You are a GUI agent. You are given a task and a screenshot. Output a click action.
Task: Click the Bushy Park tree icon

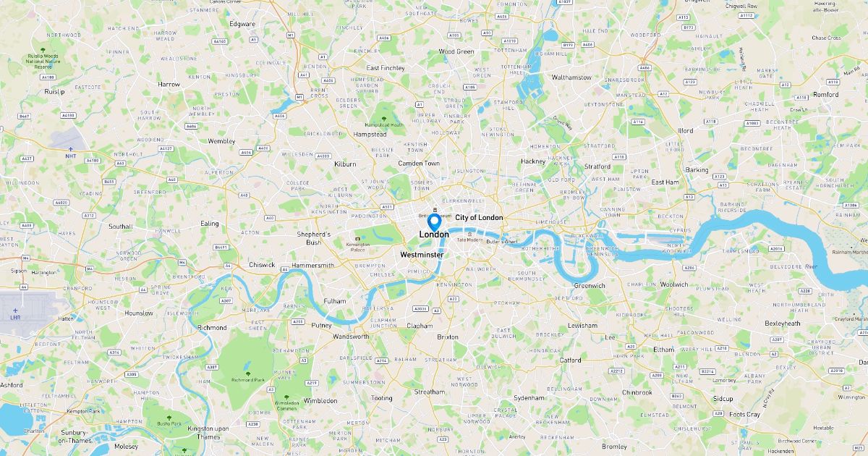tap(169, 418)
